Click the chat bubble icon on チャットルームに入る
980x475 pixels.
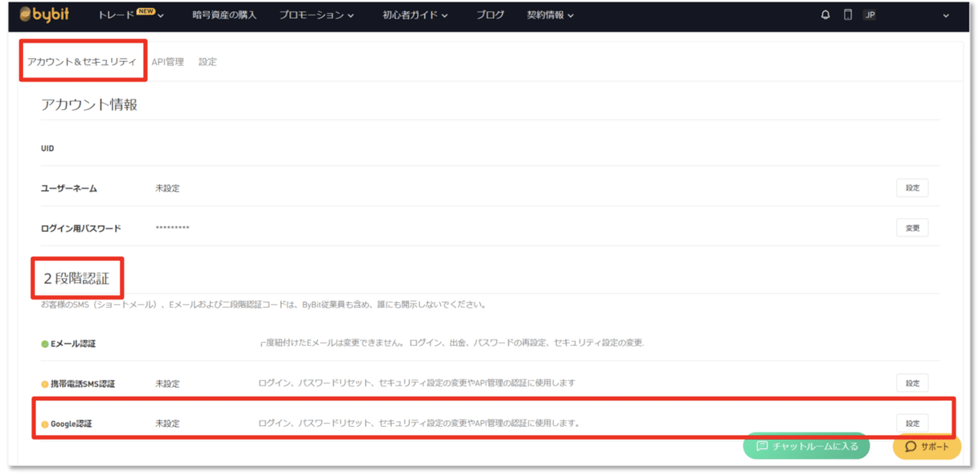coord(763,446)
